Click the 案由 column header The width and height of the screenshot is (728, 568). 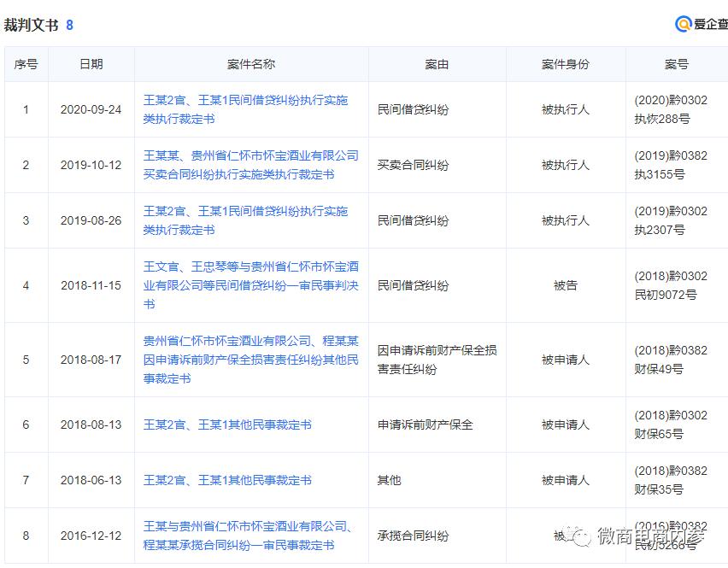coord(437,64)
